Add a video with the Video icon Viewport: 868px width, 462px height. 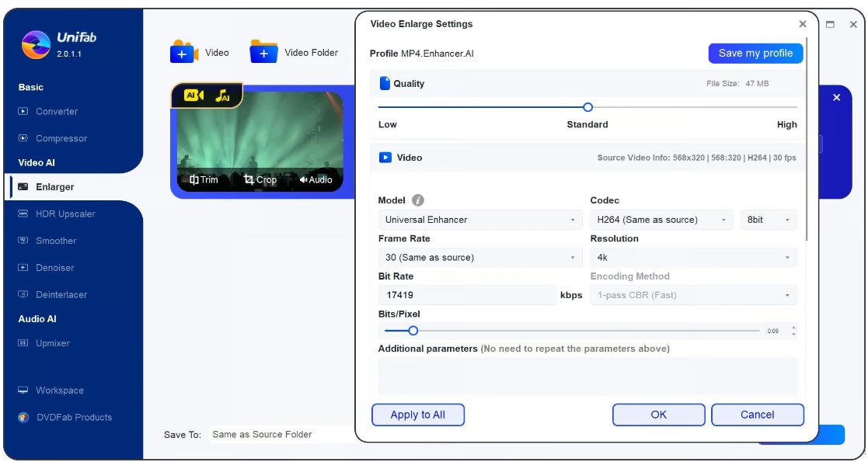coord(184,52)
